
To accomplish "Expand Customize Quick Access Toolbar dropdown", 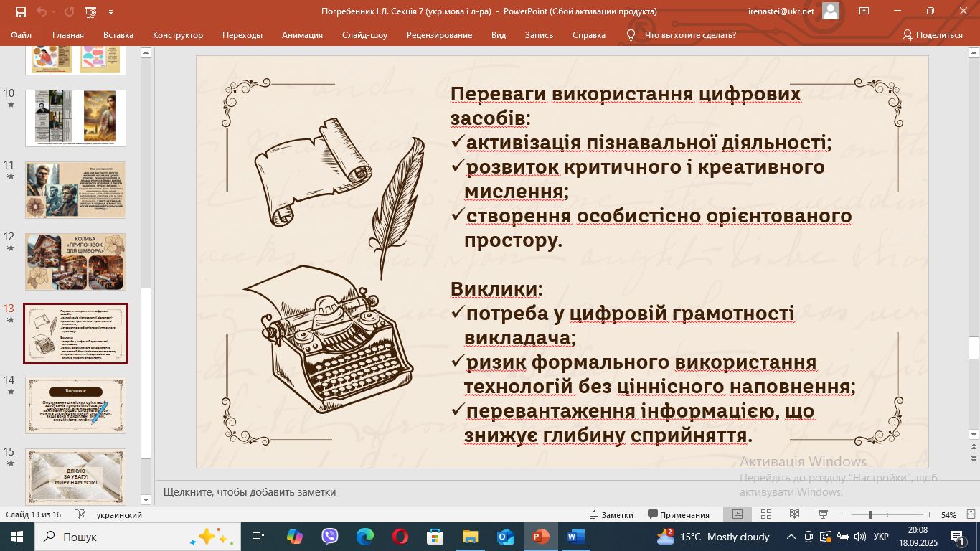I will [x=110, y=11].
